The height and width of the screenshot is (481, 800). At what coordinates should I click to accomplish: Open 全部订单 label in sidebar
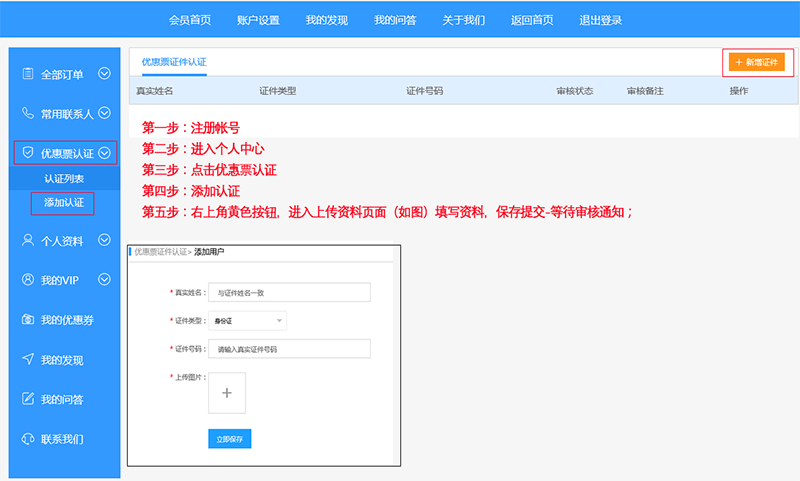[62, 74]
